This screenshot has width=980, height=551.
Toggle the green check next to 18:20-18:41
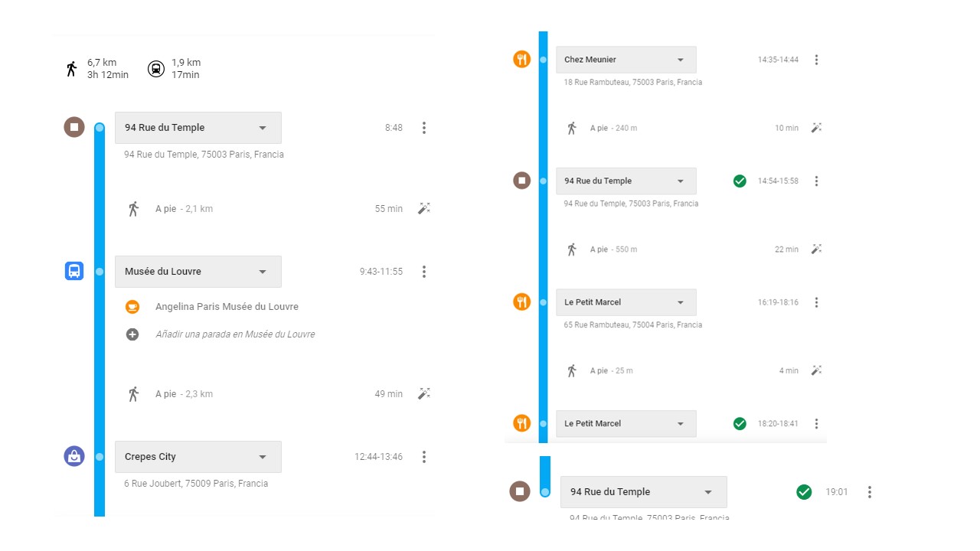(740, 423)
